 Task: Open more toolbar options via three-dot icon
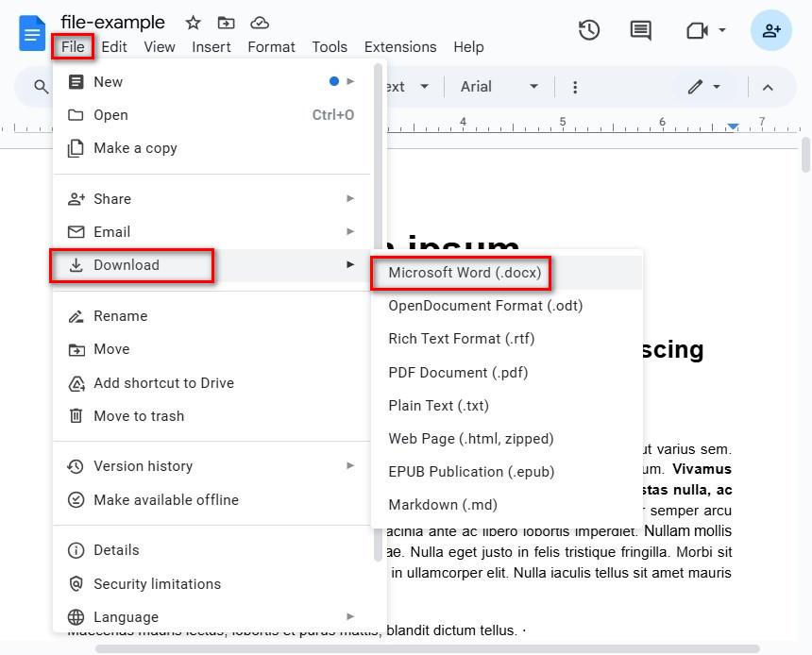tap(574, 86)
